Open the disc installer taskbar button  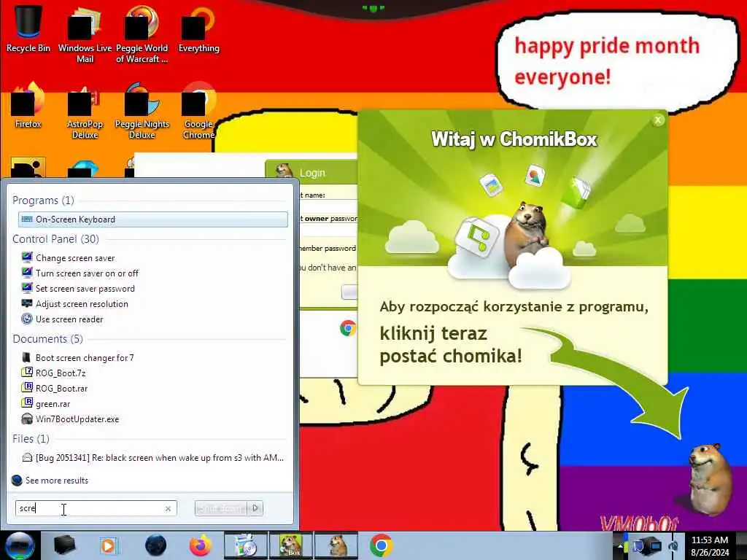246,545
